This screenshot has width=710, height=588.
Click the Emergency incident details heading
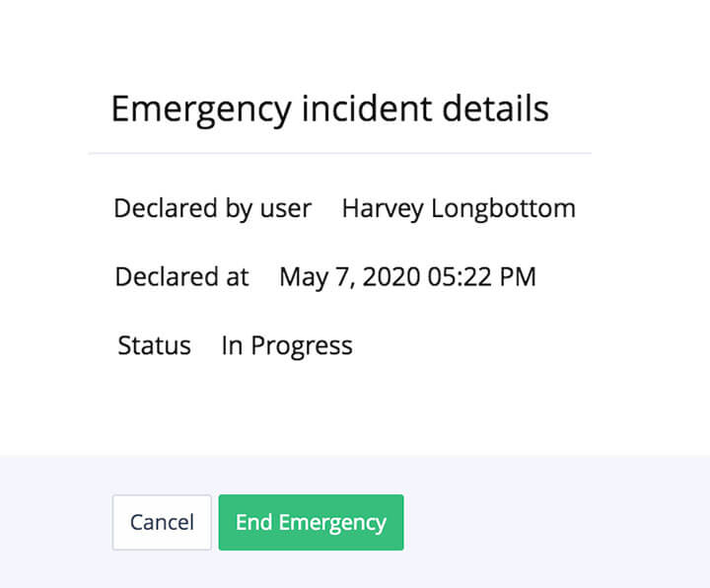pos(329,108)
